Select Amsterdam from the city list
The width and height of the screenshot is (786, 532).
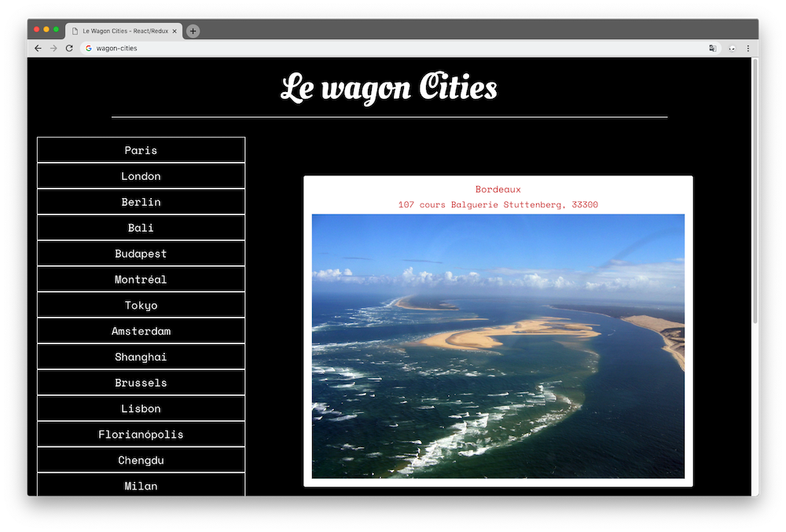tap(141, 331)
